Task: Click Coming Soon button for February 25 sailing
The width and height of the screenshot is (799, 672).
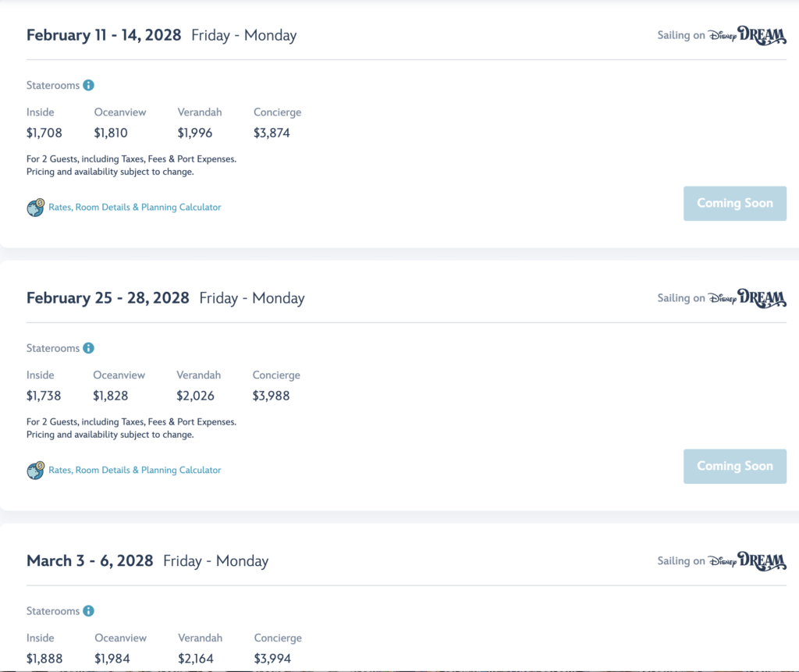Action: [x=735, y=467]
